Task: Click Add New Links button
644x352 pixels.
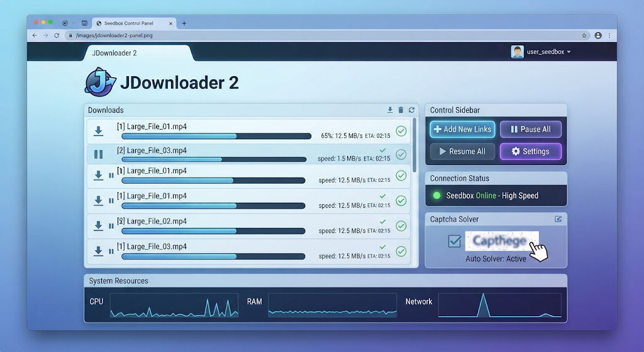Action: coord(462,129)
